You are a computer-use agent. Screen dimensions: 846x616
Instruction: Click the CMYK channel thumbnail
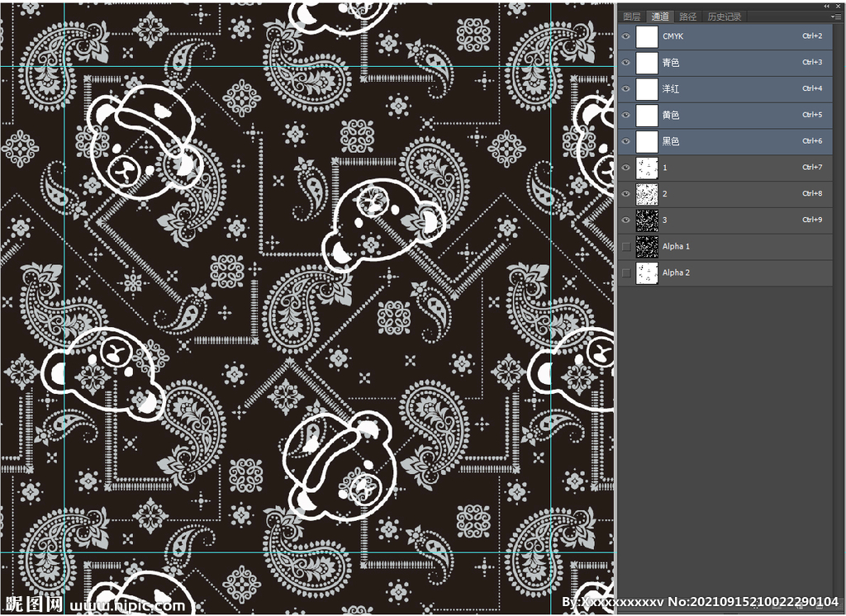tap(647, 36)
